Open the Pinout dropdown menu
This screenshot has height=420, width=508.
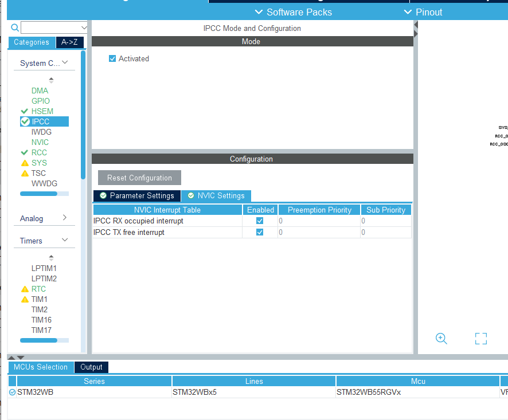click(423, 12)
